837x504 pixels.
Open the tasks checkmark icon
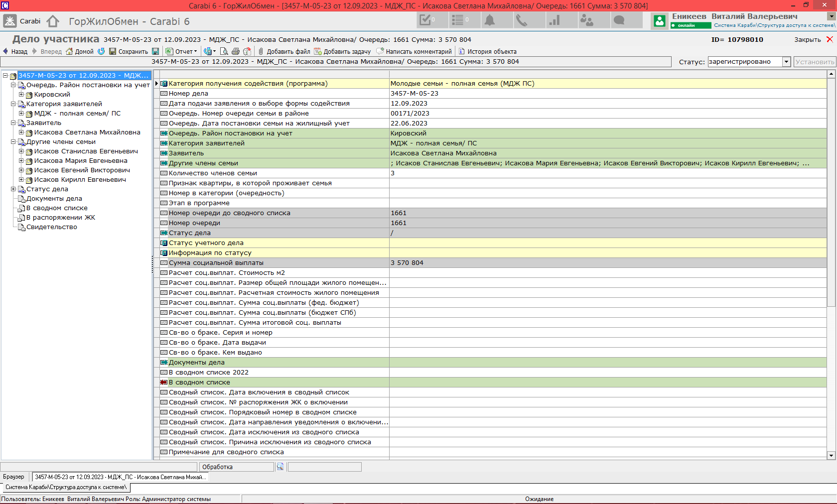click(426, 20)
